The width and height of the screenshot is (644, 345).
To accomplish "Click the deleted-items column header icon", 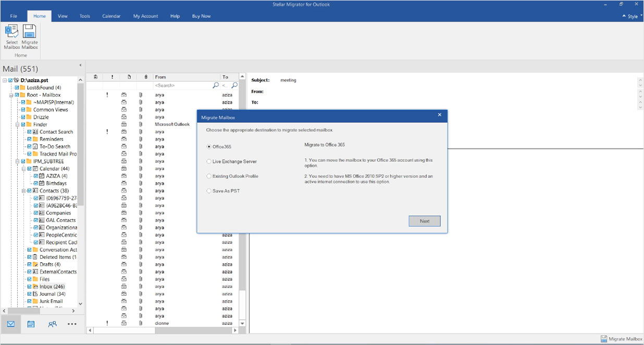I will coord(95,76).
